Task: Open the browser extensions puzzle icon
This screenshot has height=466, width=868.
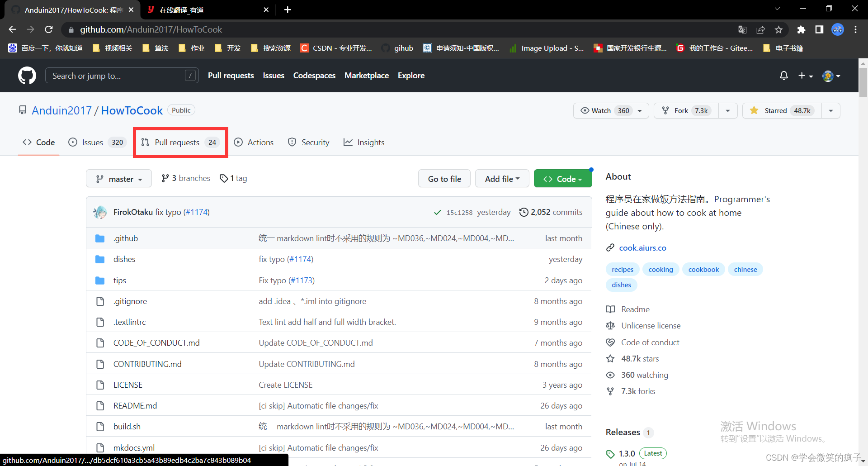Action: [x=801, y=29]
